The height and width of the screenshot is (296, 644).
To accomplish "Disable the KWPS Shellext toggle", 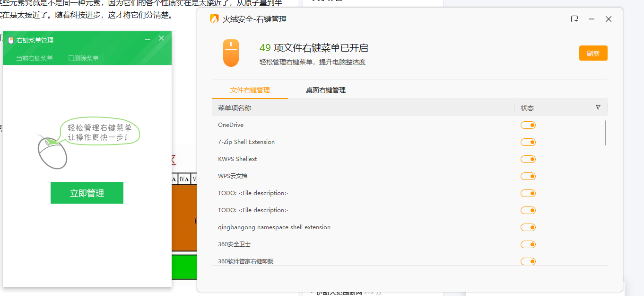I will [x=528, y=159].
